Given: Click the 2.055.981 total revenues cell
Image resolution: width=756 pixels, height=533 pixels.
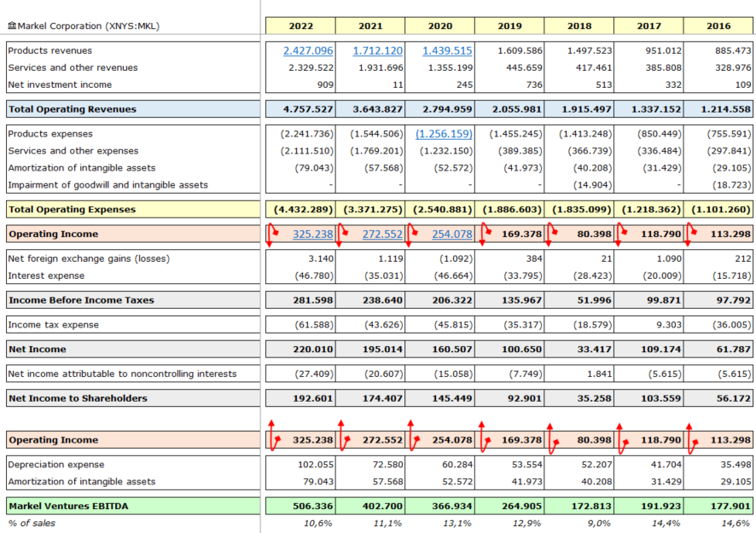Looking at the screenshot, I should pyautogui.click(x=509, y=109).
